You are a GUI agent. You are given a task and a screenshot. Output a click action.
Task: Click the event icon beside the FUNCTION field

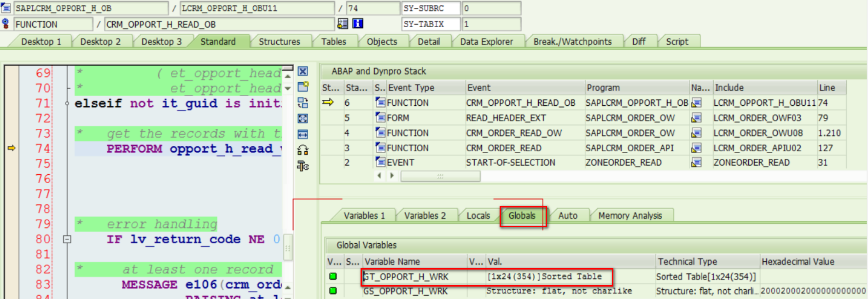click(x=6, y=23)
